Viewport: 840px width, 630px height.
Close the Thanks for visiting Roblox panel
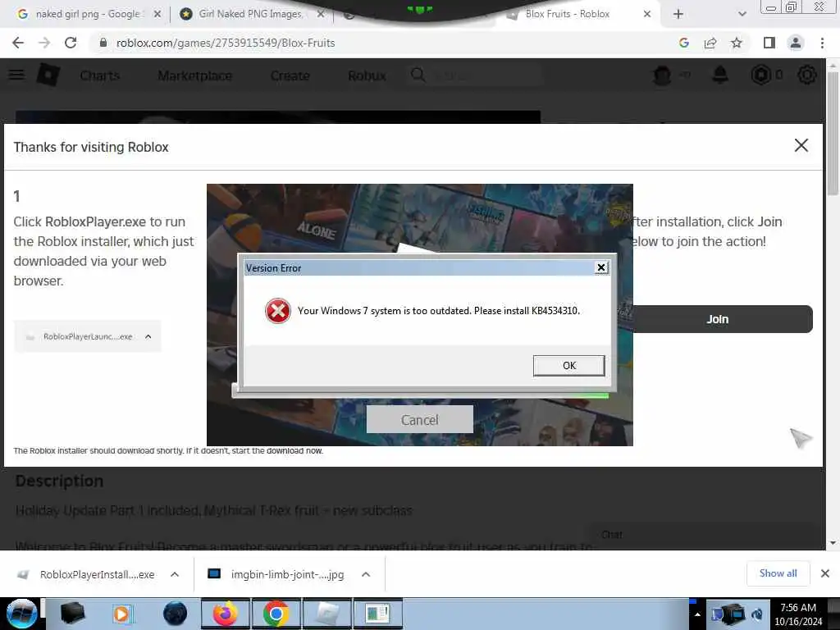801,145
